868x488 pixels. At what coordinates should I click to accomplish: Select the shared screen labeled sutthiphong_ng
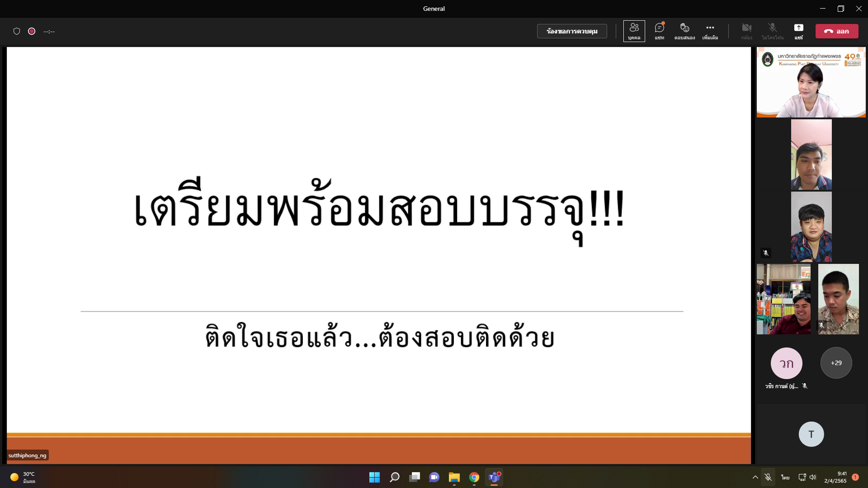tap(27, 455)
